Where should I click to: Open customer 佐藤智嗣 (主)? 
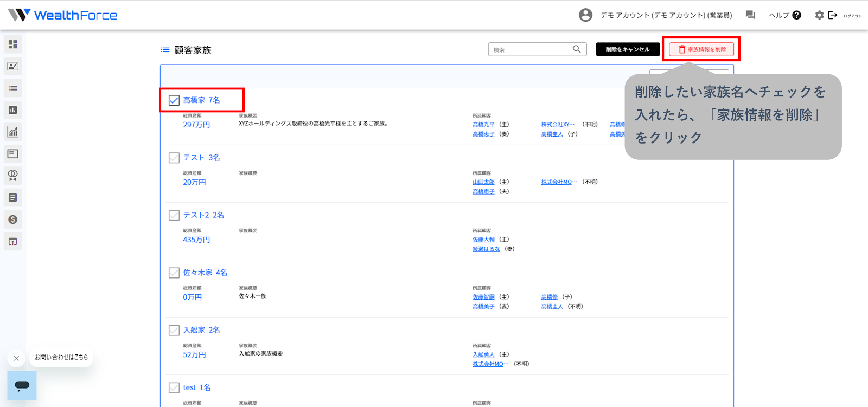(483, 297)
